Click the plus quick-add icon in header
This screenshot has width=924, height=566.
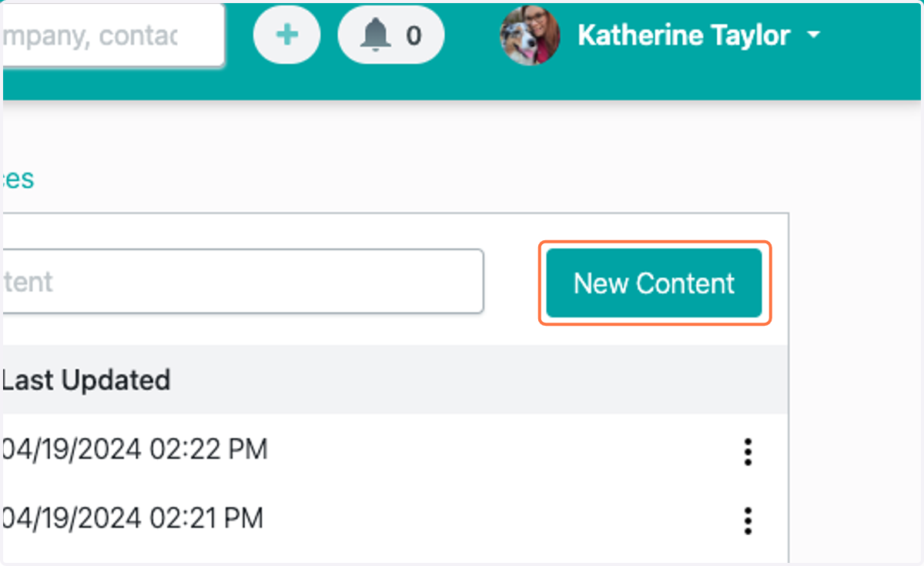tap(287, 35)
